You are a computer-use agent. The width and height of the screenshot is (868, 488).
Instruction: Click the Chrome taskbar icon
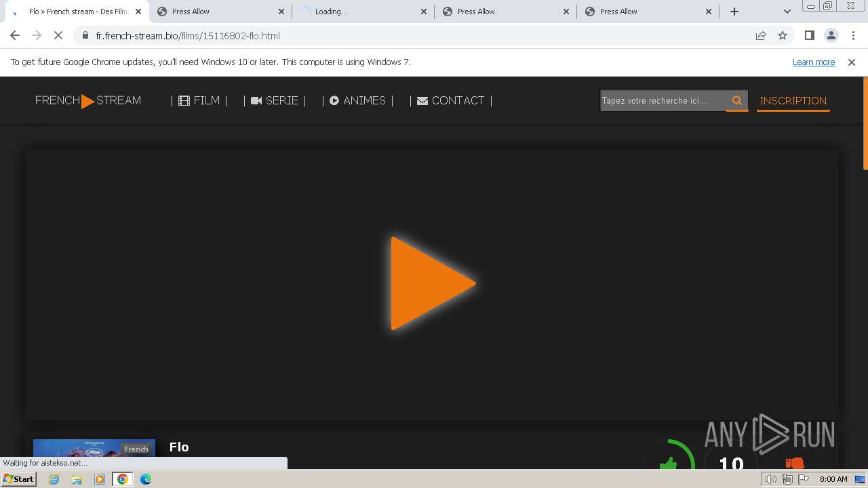point(122,479)
